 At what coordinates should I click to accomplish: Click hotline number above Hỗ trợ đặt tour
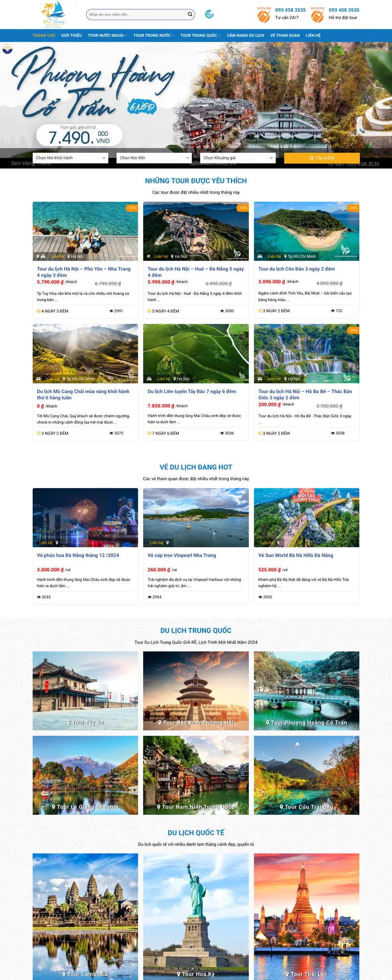coord(344,10)
